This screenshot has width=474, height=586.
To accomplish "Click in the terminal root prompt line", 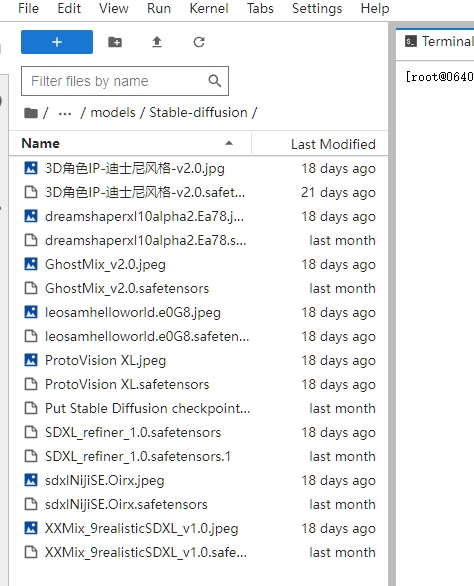I will click(440, 77).
